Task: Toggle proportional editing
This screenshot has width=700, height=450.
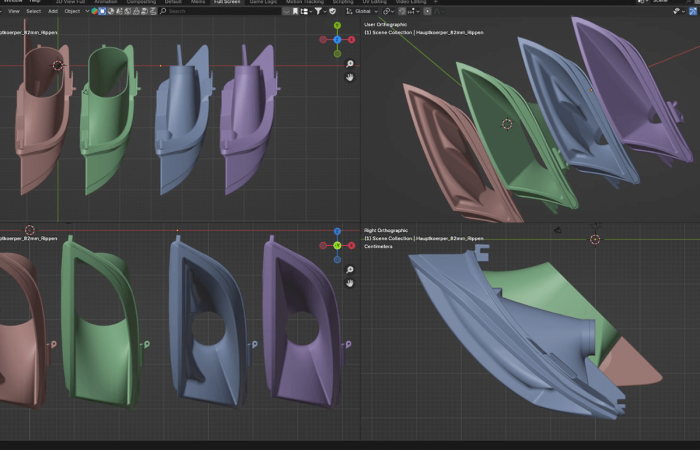Action: click(x=427, y=11)
